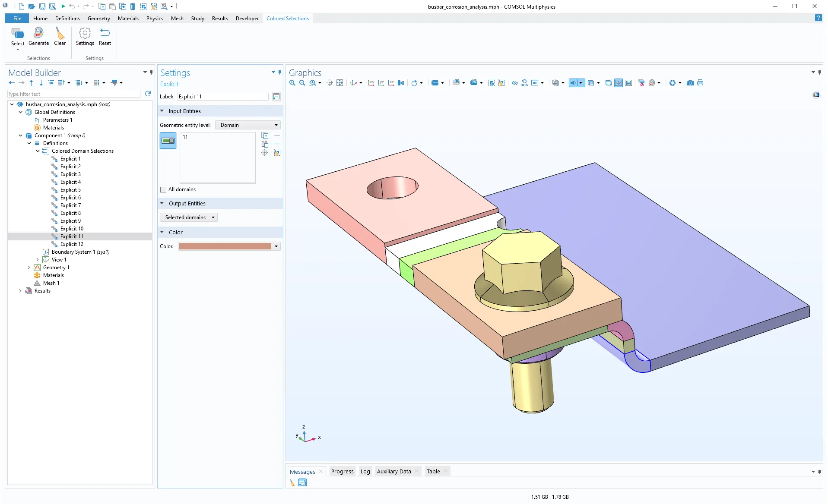Toggle the wireframe rendering button

(608, 83)
